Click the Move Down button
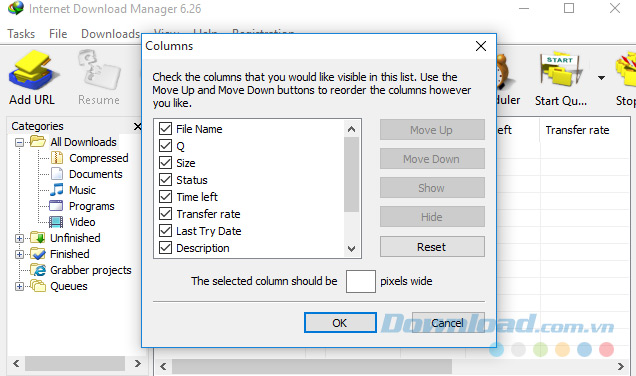 [x=432, y=159]
